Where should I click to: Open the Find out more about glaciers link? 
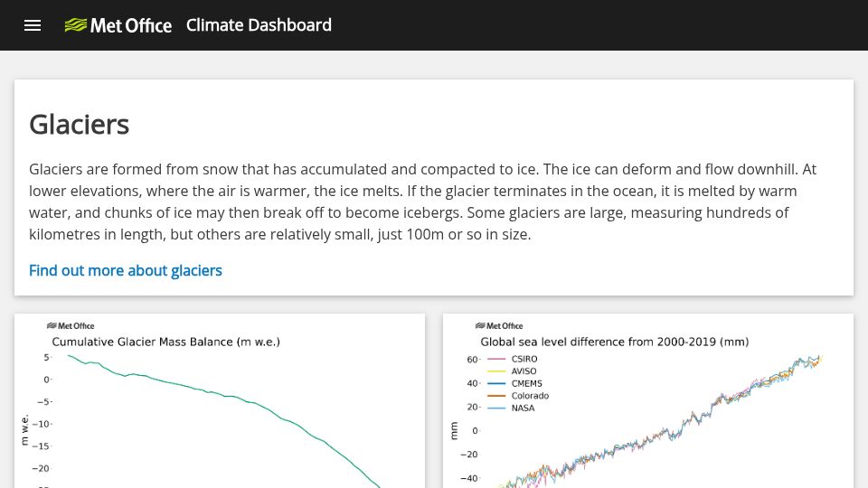(x=125, y=270)
